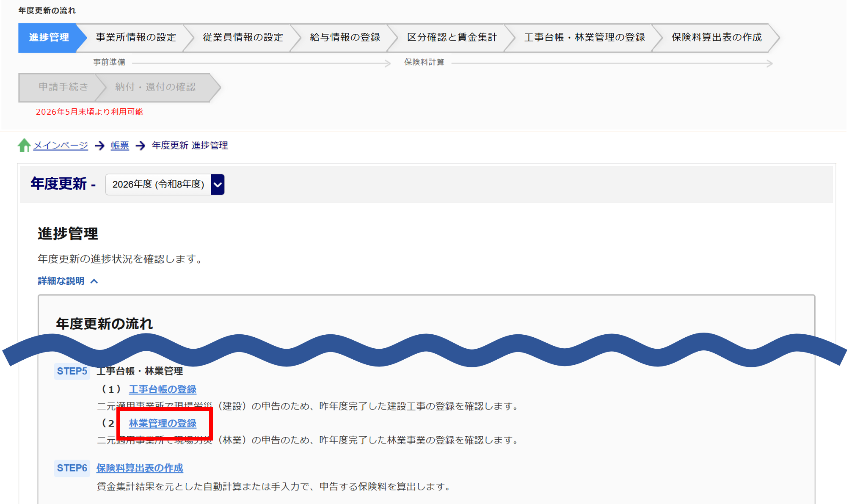Open the 2026年度 (令和8年度) year selector
Viewport: 849px width, 504px height.
[x=158, y=185]
